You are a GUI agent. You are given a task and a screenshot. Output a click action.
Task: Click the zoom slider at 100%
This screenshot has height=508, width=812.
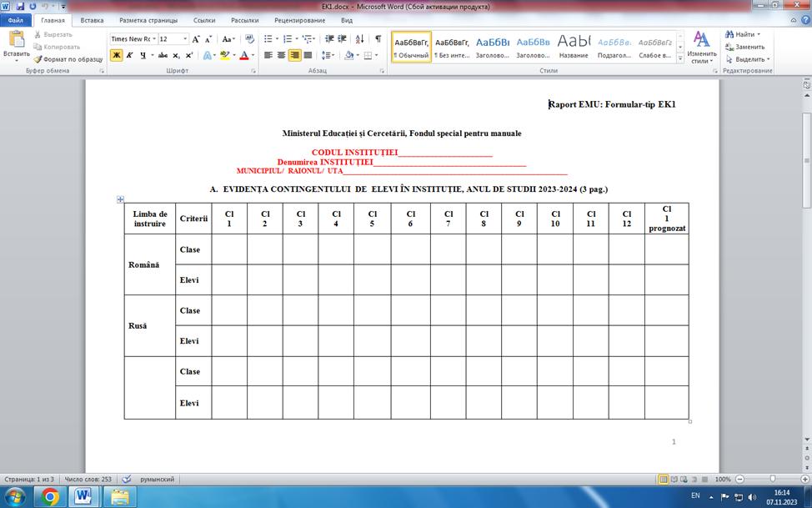click(x=772, y=479)
